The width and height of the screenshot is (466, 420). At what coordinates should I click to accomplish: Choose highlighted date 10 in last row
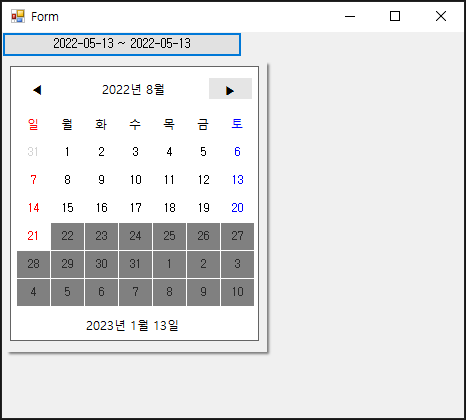click(237, 292)
